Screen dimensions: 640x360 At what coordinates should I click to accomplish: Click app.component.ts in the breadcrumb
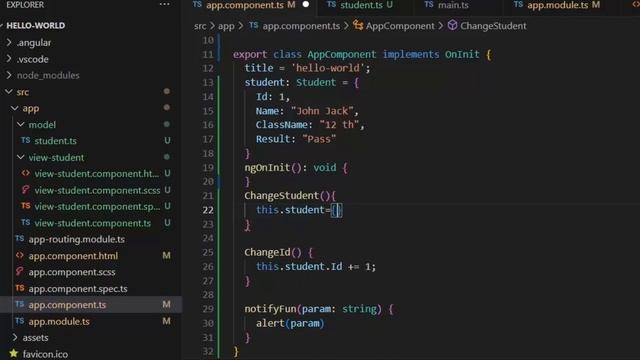tap(301, 26)
